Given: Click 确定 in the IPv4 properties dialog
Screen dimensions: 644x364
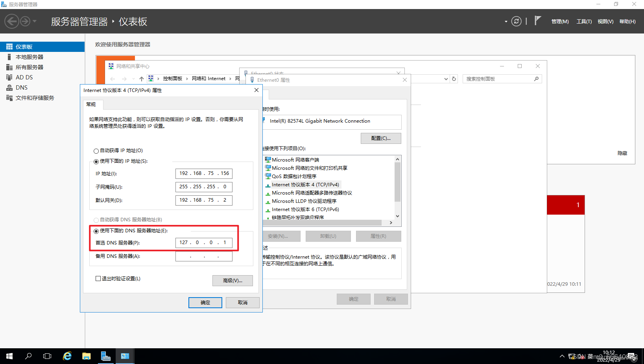Looking at the screenshot, I should [205, 303].
